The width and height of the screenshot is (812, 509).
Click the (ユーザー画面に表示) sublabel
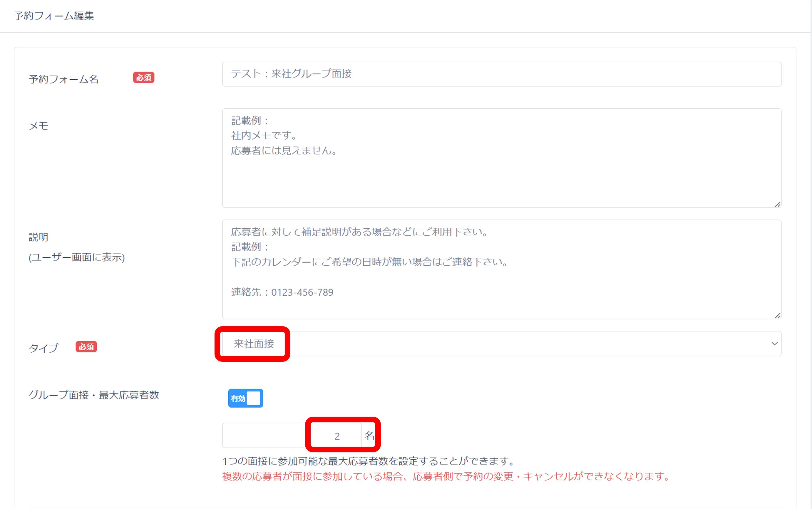point(77,257)
